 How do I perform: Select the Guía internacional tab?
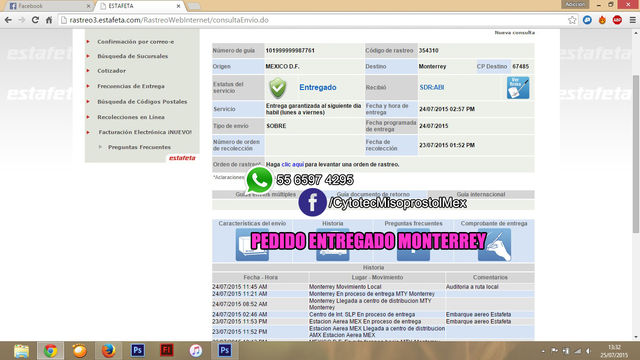click(481, 194)
